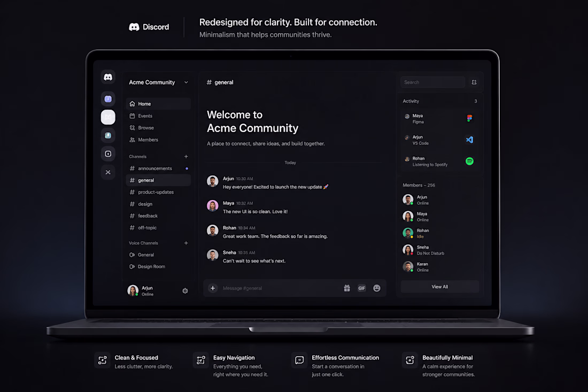Image resolution: width=588 pixels, height=392 pixels.
Task: Select Maya in the Activity list
Action: (x=439, y=119)
